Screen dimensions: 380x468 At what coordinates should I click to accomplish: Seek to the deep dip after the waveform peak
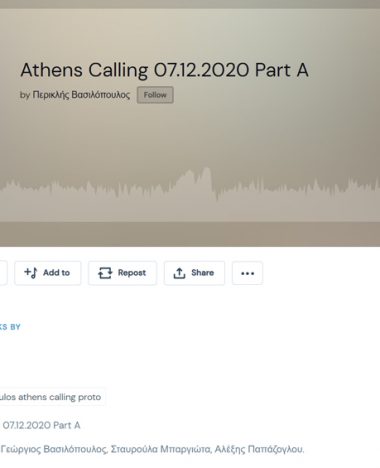(x=217, y=195)
